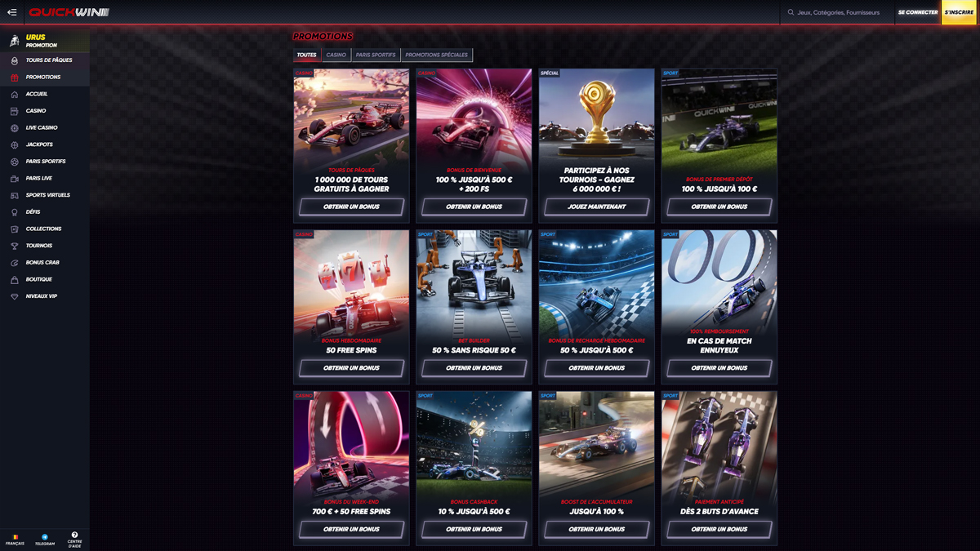Open the Telegram icon link
This screenshot has height=551, width=980.
tap(45, 537)
